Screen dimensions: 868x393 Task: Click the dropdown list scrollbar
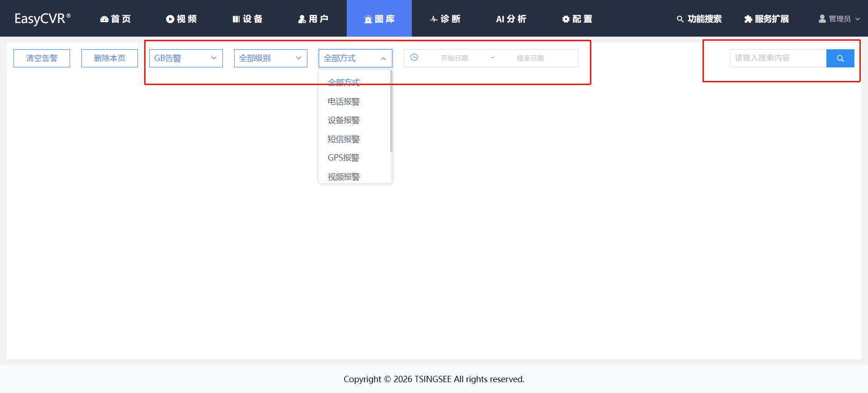pyautogui.click(x=391, y=111)
